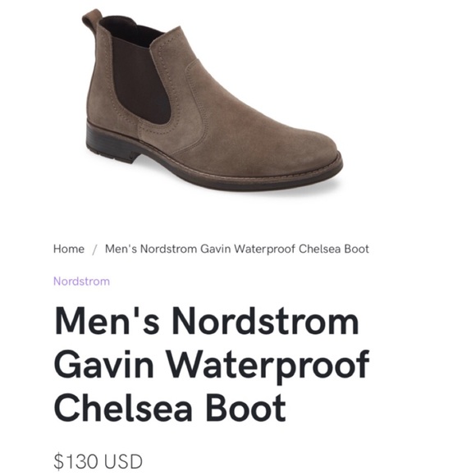Click the product title heading
476x476 pixels.
[x=212, y=364]
